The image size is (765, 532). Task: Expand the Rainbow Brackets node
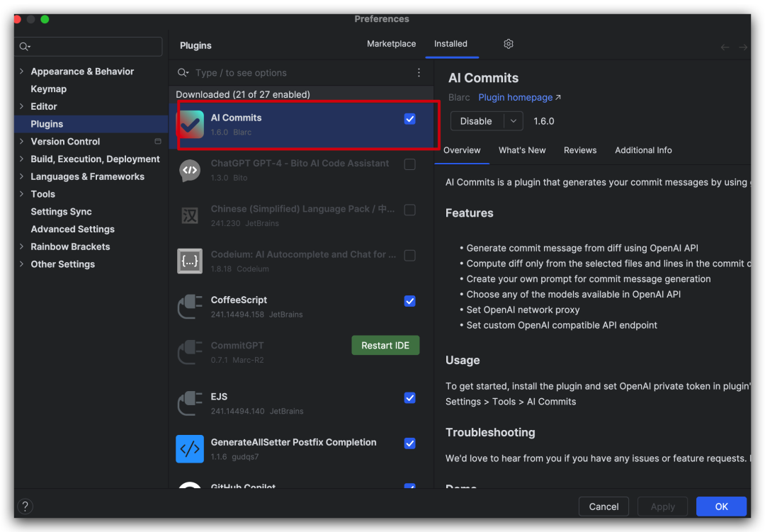coord(21,247)
